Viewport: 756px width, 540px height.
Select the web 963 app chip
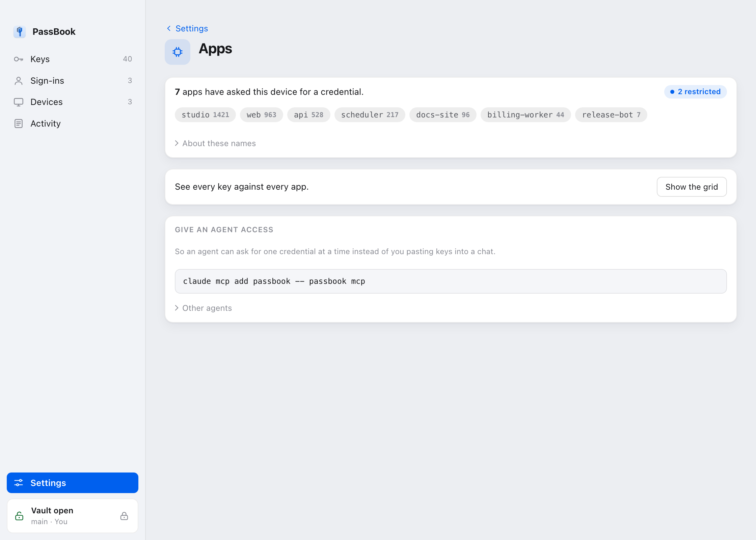(261, 115)
